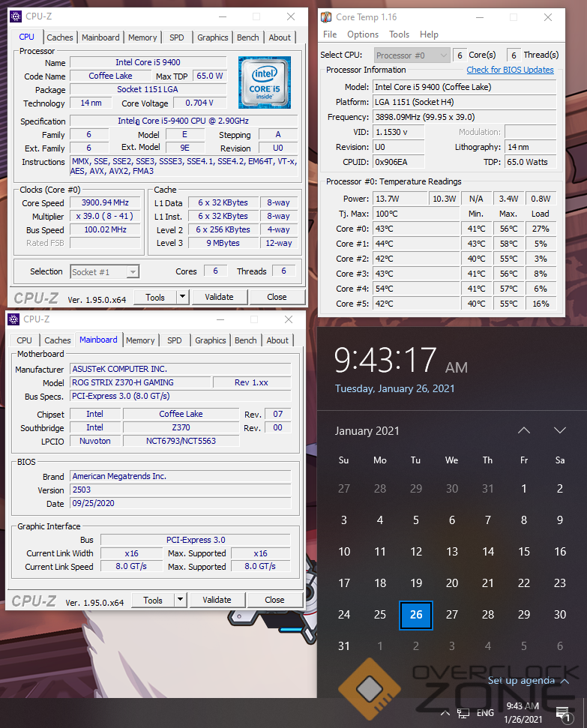The width and height of the screenshot is (587, 728).
Task: Open Tools dropdown arrow in top CPU-Z window
Action: click(183, 297)
